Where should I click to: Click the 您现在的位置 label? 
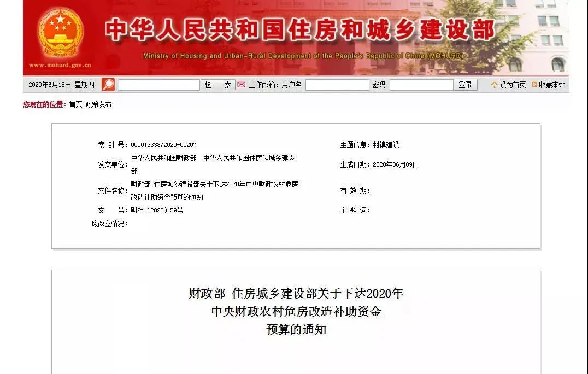44,104
